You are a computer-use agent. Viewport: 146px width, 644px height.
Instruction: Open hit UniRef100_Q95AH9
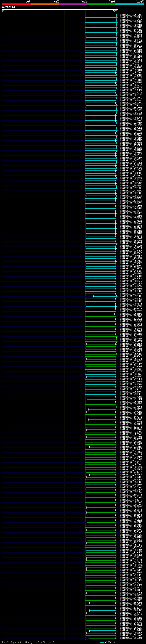(x=131, y=22)
